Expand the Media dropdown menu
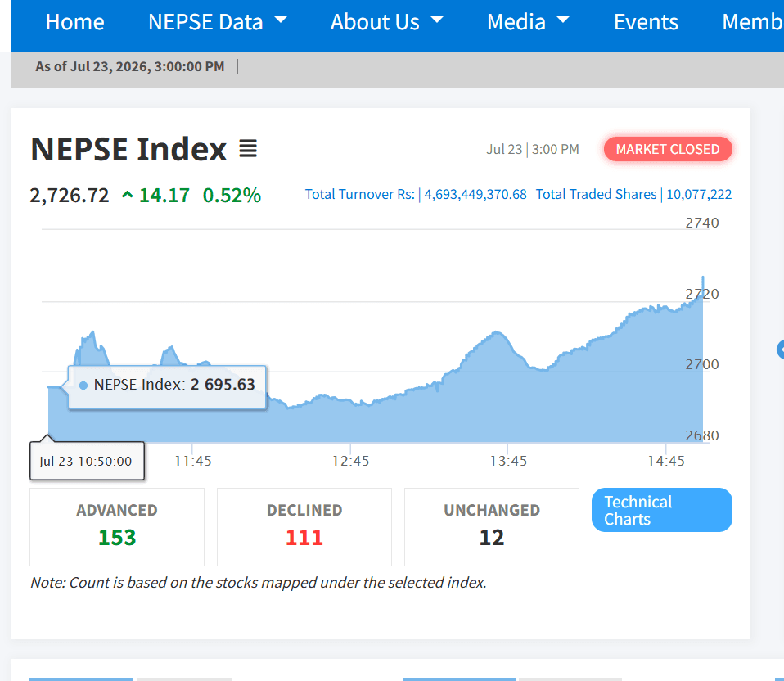Screen dimensions: 784x681 click(x=528, y=22)
